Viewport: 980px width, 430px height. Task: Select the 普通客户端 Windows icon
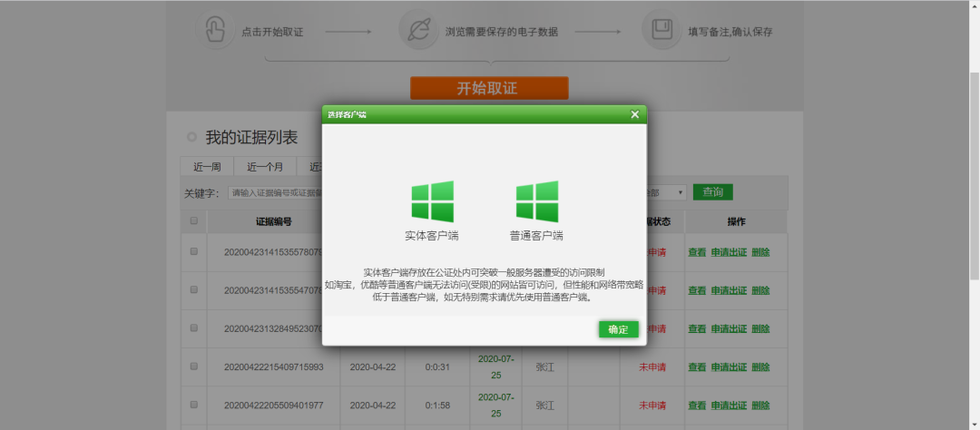pos(537,201)
